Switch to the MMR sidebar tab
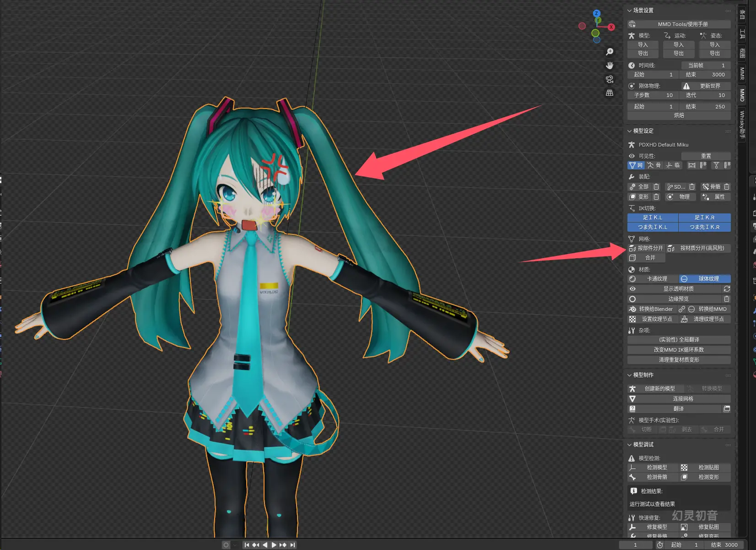 (x=742, y=73)
